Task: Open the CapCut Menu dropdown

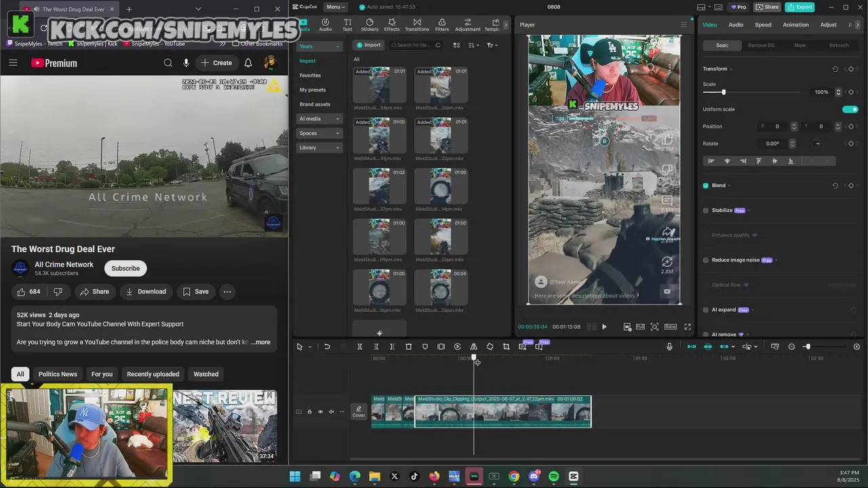Action: 335,7
